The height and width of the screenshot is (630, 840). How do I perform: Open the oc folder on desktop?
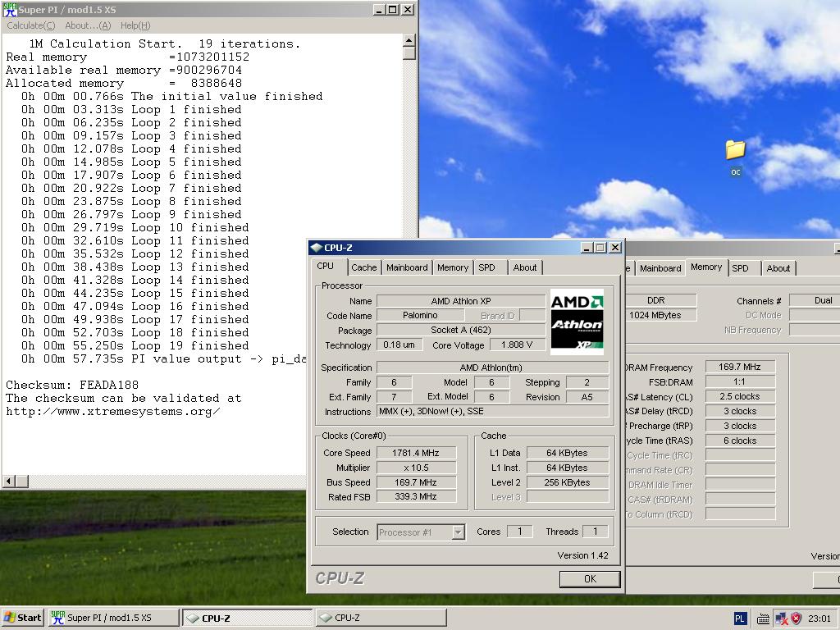(x=736, y=157)
